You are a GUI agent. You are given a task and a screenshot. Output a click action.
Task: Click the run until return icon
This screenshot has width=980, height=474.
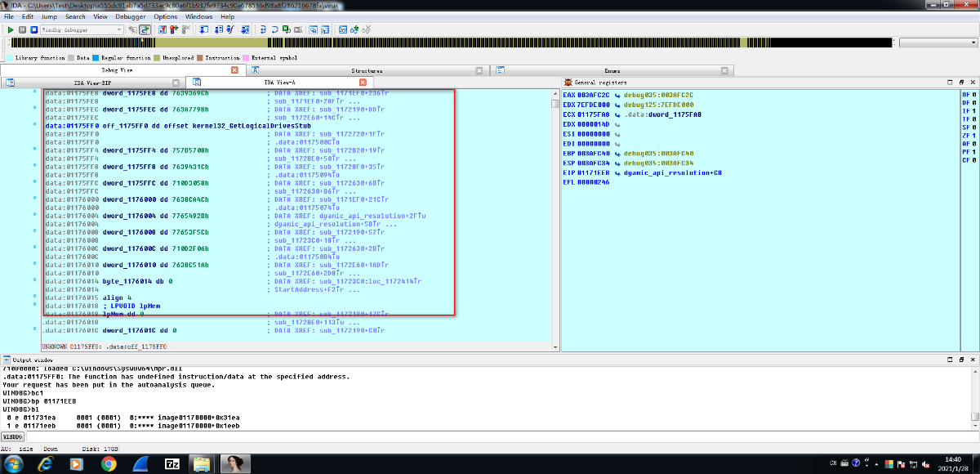pyautogui.click(x=231, y=29)
